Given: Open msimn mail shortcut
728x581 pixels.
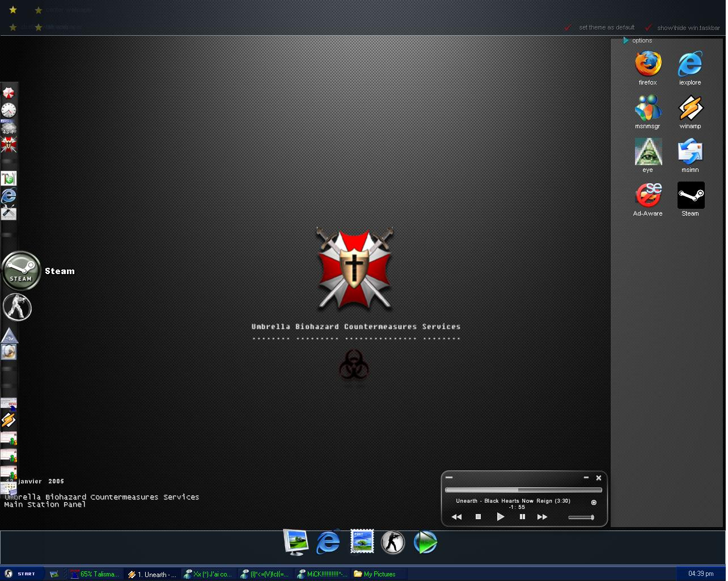Looking at the screenshot, I should coord(690,151).
